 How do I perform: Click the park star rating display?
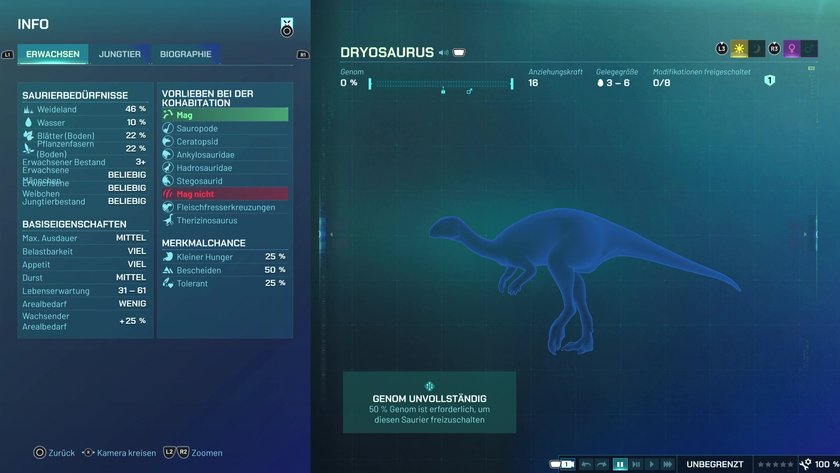(x=775, y=464)
